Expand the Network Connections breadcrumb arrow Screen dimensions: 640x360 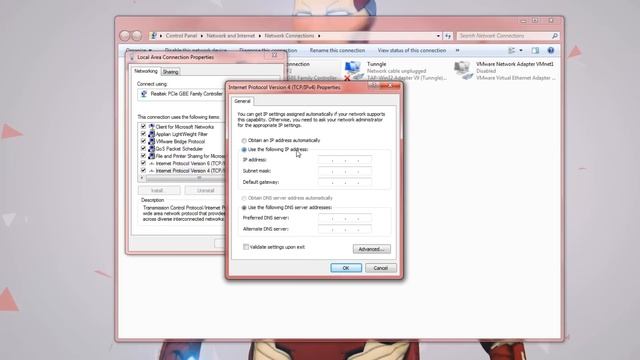[319, 36]
